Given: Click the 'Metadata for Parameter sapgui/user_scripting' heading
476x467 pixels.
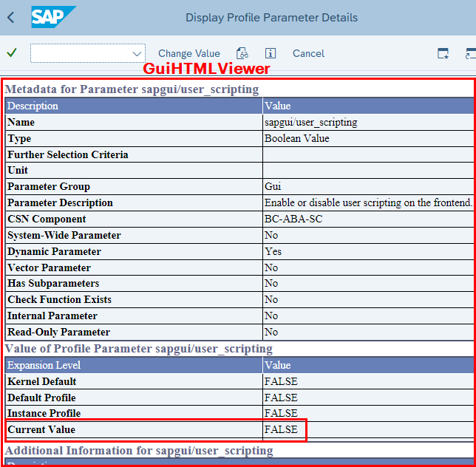Looking at the screenshot, I should pyautogui.click(x=132, y=89).
